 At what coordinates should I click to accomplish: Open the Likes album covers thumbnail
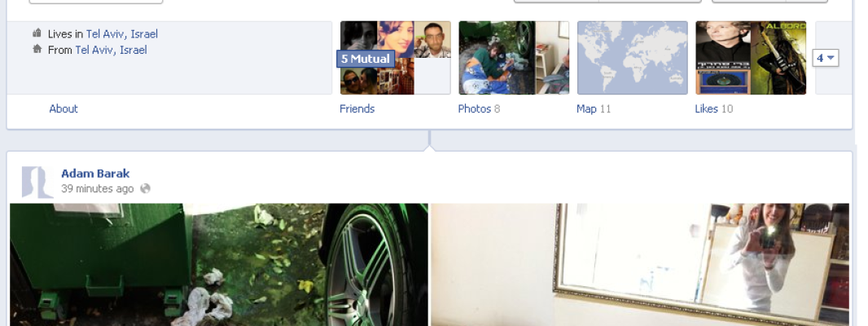pos(751,58)
